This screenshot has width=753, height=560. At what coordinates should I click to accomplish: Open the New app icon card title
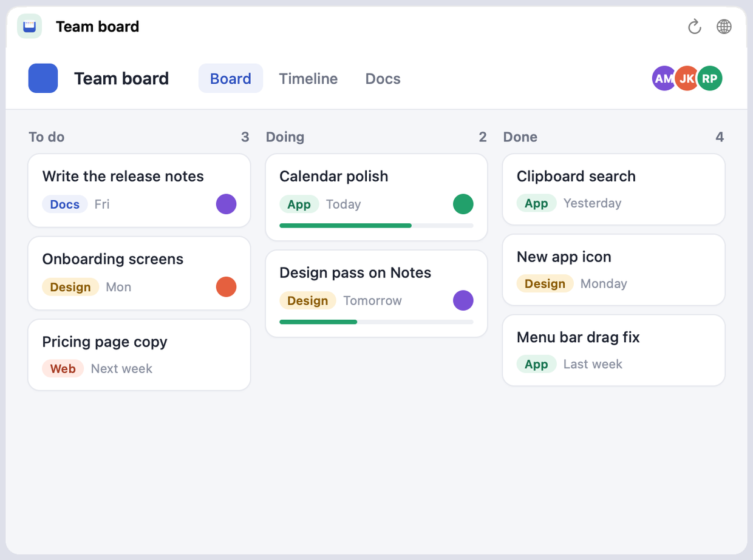(564, 257)
